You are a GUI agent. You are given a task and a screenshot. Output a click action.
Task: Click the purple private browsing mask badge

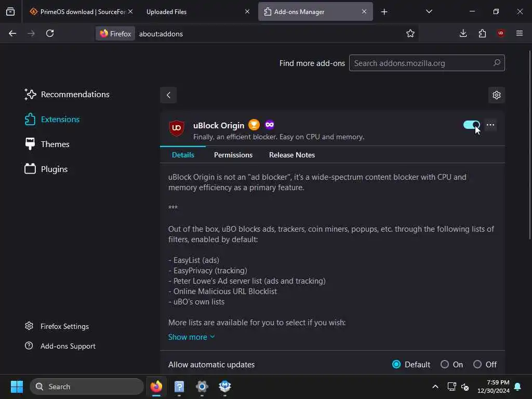[270, 125]
